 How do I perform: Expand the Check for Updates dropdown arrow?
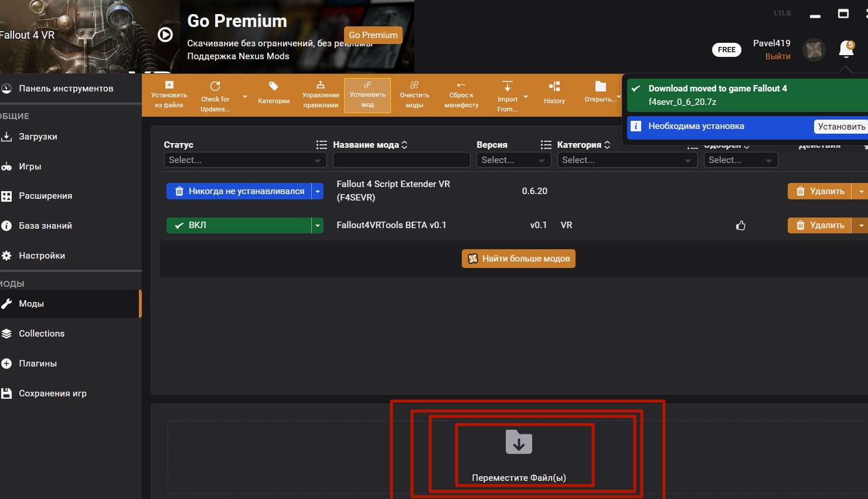pos(245,97)
